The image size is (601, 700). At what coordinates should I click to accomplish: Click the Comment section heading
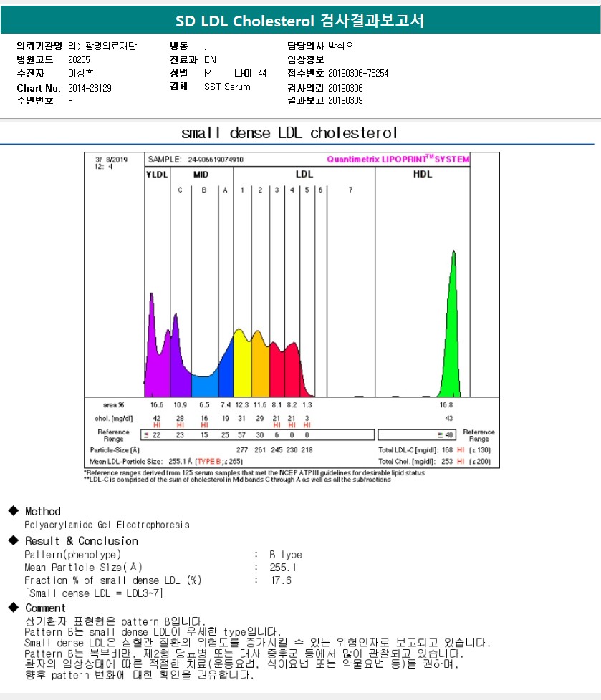[45, 608]
